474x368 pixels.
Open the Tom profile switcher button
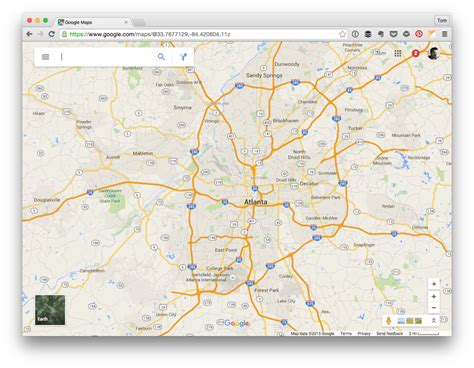tap(442, 20)
